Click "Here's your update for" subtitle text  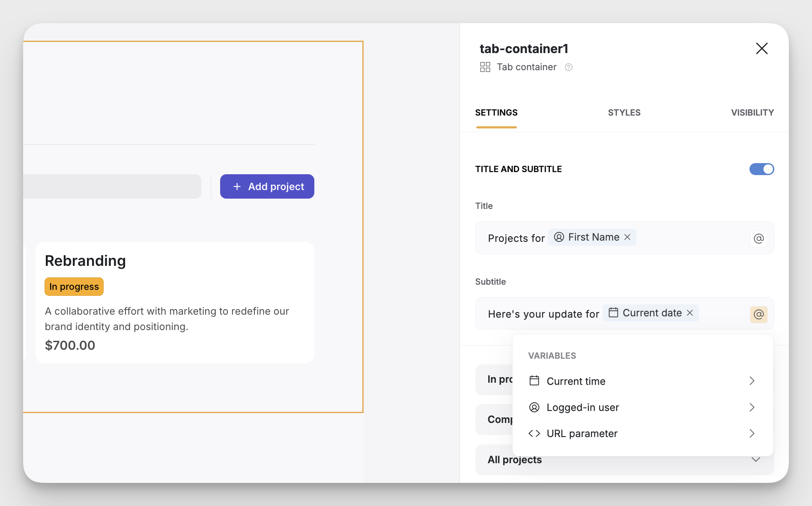pos(543,314)
